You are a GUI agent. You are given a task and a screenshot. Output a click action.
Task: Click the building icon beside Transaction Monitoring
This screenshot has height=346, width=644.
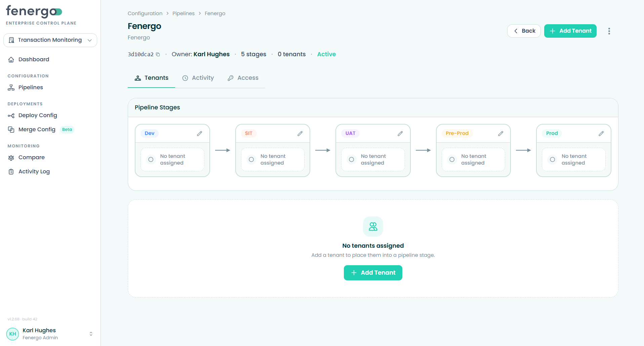11,40
